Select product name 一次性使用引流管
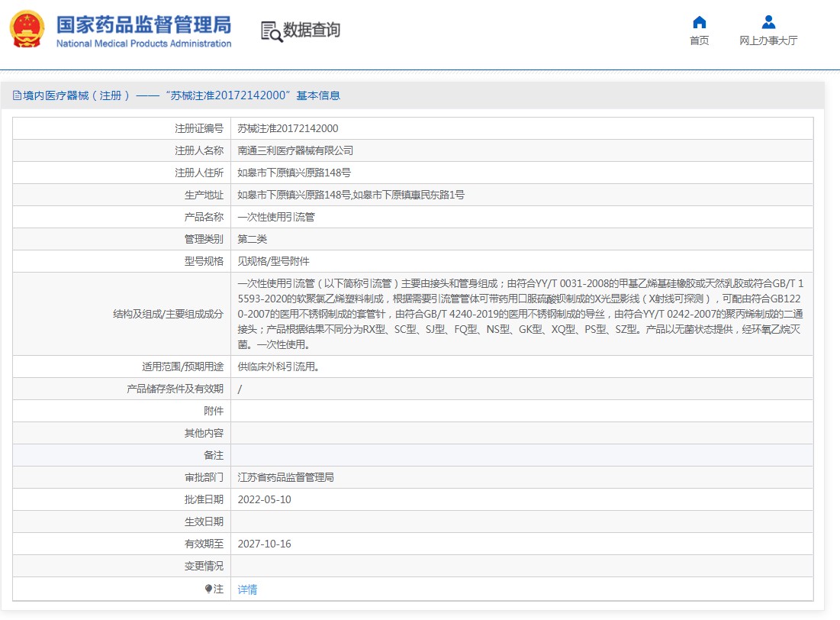 276,217
